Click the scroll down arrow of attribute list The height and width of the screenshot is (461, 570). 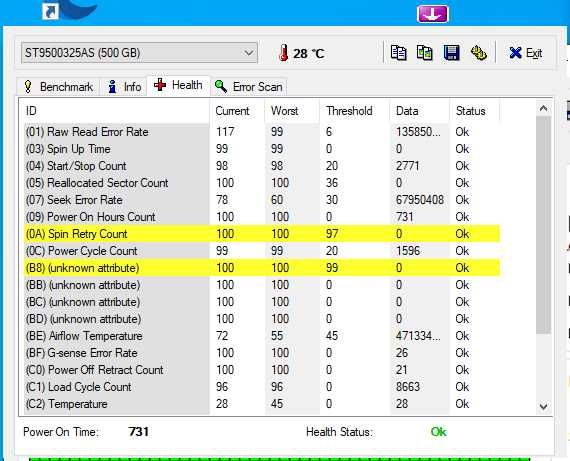point(543,406)
